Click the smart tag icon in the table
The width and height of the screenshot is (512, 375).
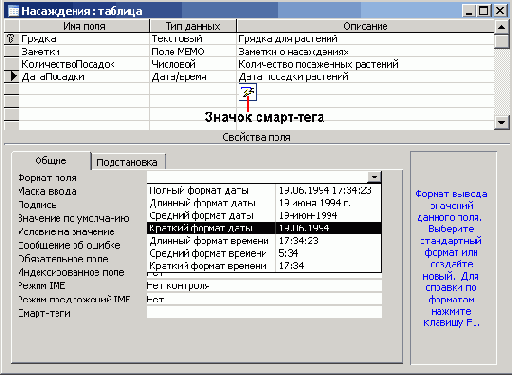(x=248, y=92)
